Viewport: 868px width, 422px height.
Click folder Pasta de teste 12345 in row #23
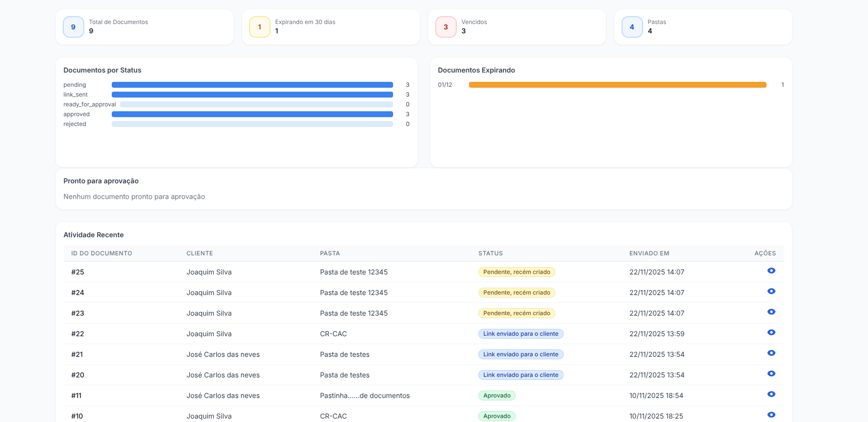coord(354,313)
